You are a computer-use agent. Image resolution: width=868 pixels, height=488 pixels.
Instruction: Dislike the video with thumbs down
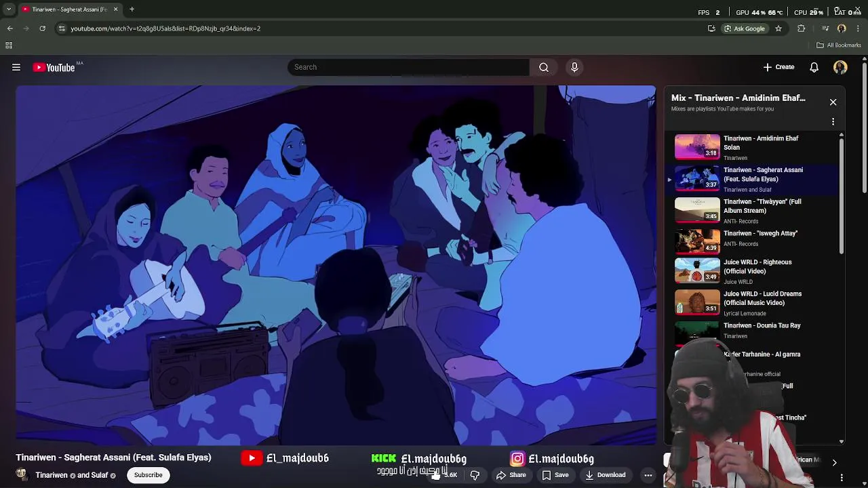pyautogui.click(x=475, y=475)
